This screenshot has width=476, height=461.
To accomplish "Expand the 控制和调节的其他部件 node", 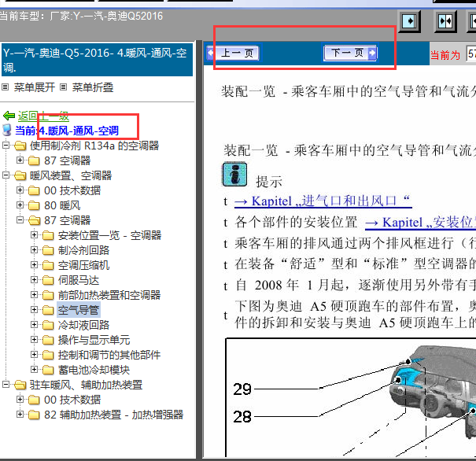I will pos(34,355).
